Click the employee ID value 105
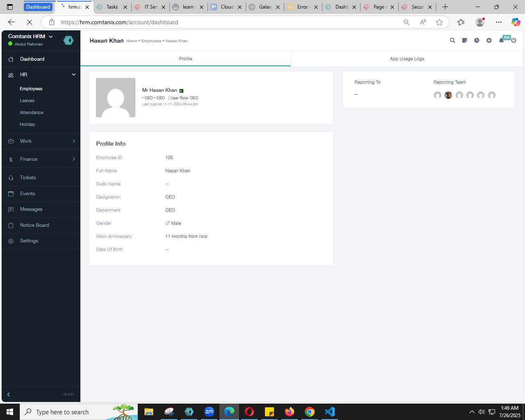The width and height of the screenshot is (525, 420). [x=169, y=157]
